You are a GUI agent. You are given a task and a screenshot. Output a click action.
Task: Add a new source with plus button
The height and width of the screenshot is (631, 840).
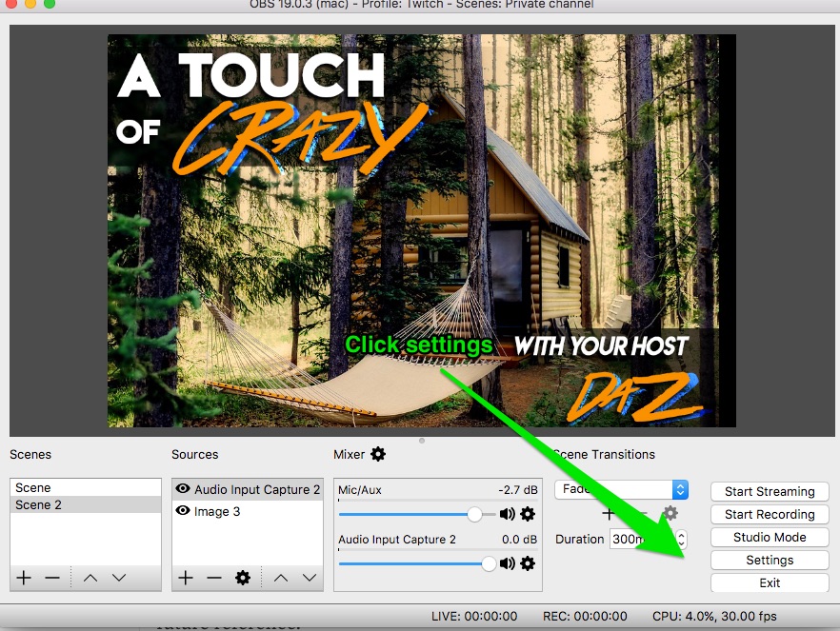coord(186,578)
